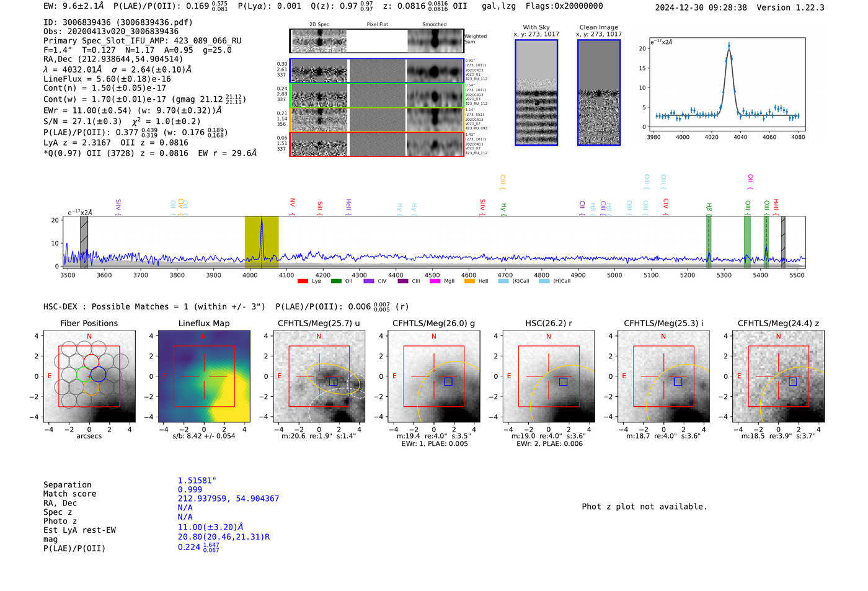Select the red-bordered 2D spectrum row
This screenshot has height=591, width=868.
(x=376, y=144)
